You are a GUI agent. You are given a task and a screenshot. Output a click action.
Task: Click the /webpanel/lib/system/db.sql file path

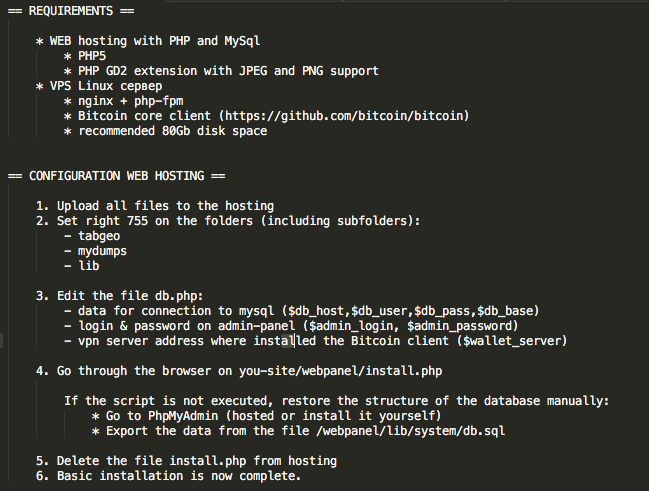pyautogui.click(x=410, y=431)
